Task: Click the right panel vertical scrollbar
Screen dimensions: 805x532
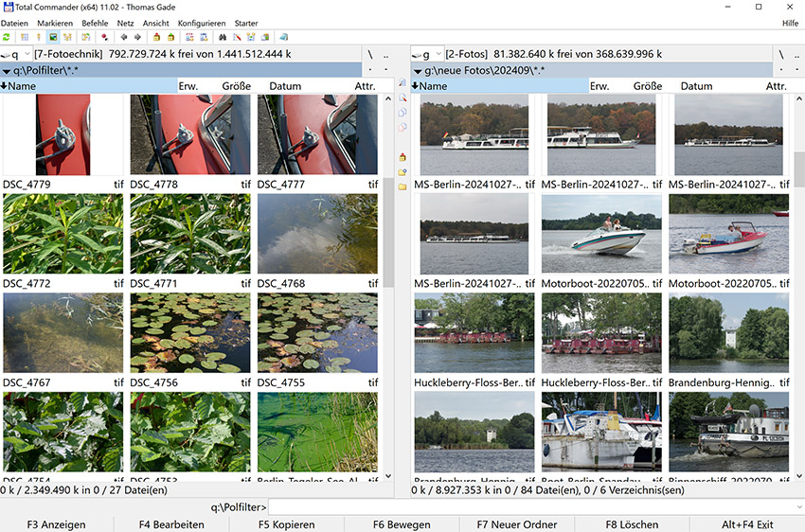Action: 797,284
